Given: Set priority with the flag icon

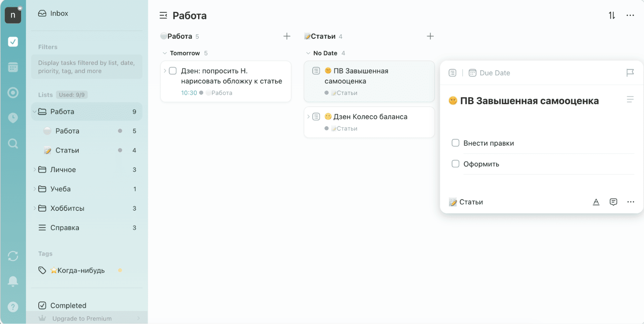Looking at the screenshot, I should click(x=630, y=73).
